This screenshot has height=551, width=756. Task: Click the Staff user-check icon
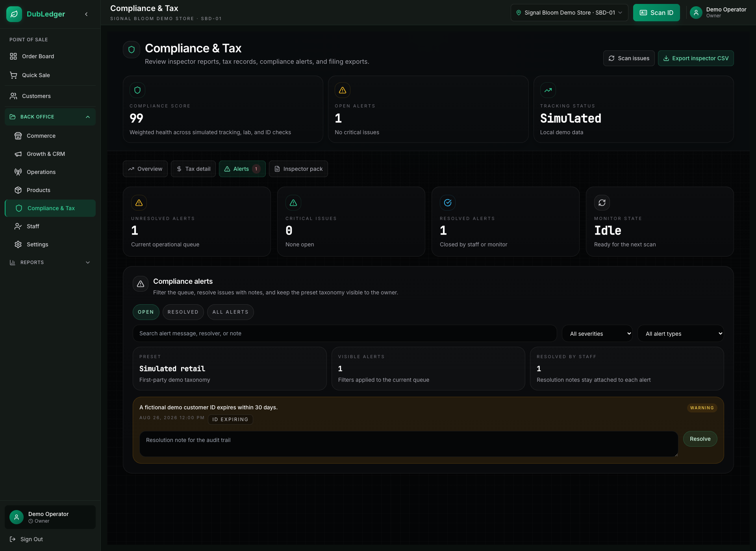point(18,226)
